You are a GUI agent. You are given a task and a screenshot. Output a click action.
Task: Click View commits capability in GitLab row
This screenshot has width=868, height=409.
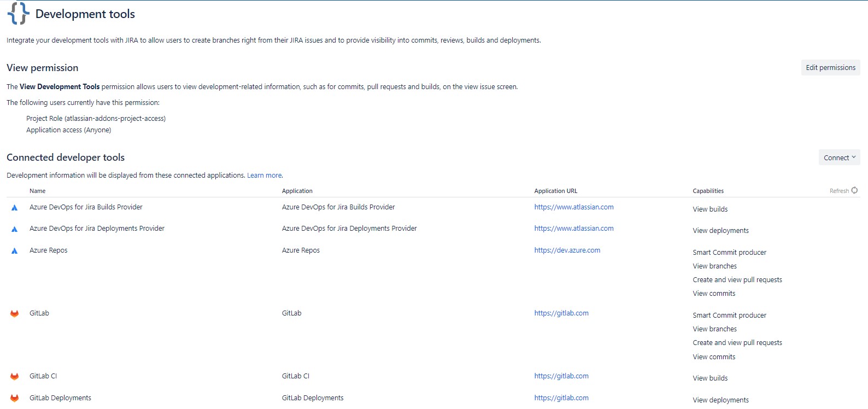click(x=714, y=357)
